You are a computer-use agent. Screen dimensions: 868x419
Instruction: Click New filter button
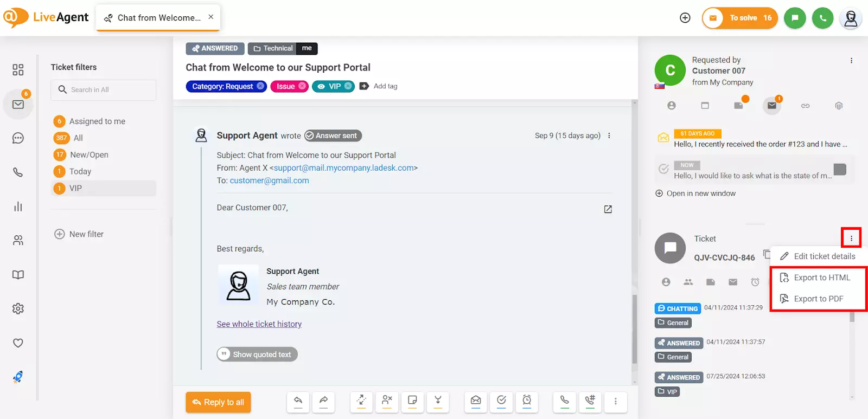(79, 234)
